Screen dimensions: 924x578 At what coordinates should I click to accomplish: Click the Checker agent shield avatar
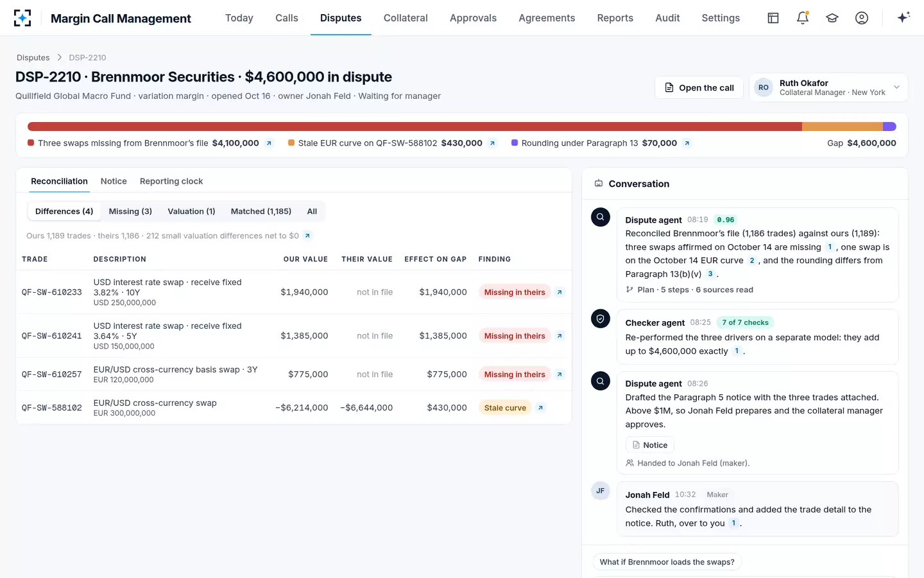pyautogui.click(x=601, y=319)
